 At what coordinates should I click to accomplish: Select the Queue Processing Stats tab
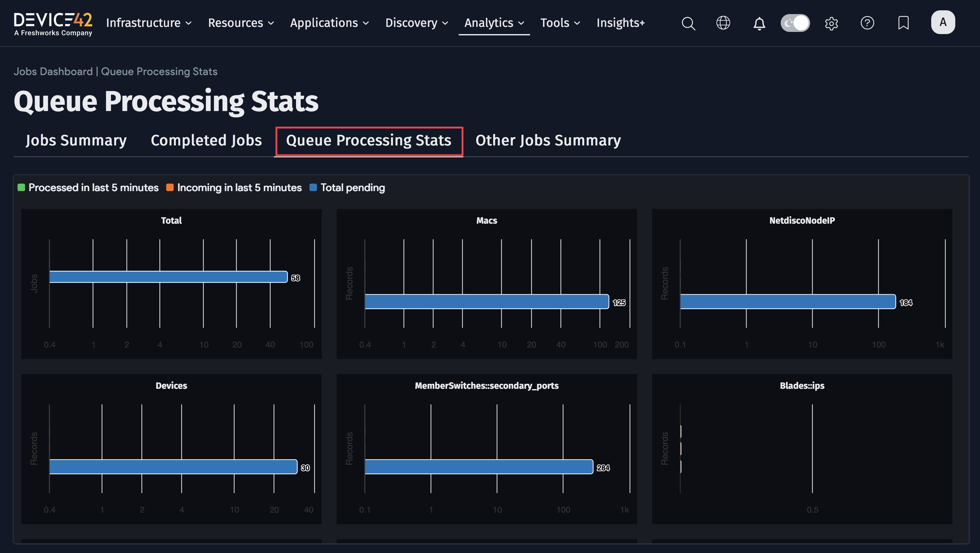click(x=368, y=140)
